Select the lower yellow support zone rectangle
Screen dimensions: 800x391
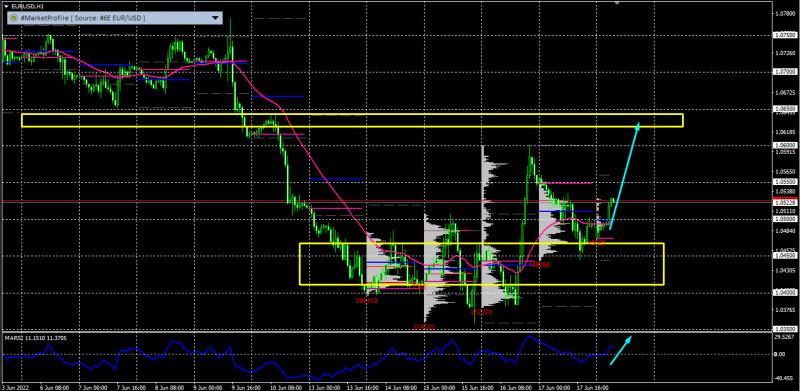point(481,263)
